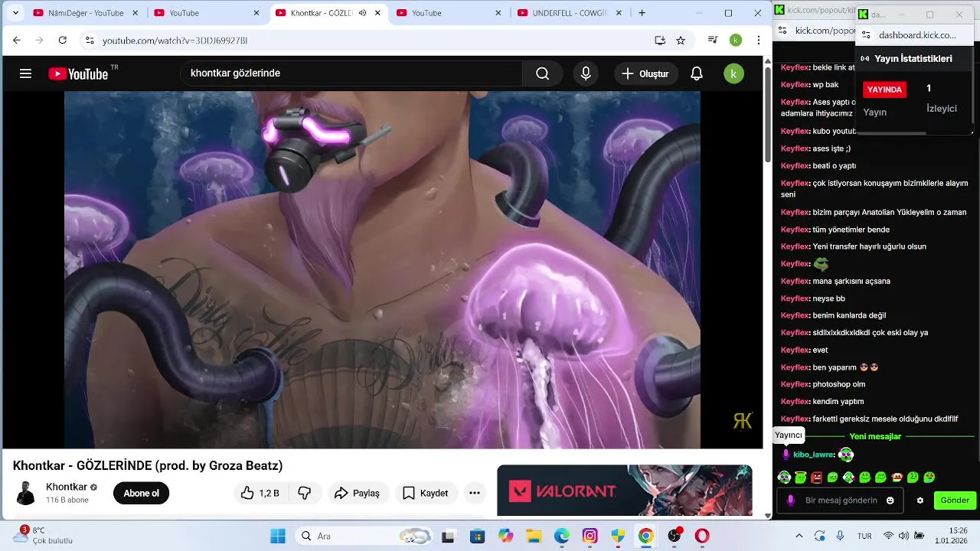This screenshot has height=551, width=980.
Task: Open File Explorer from taskbar
Action: coord(534,536)
